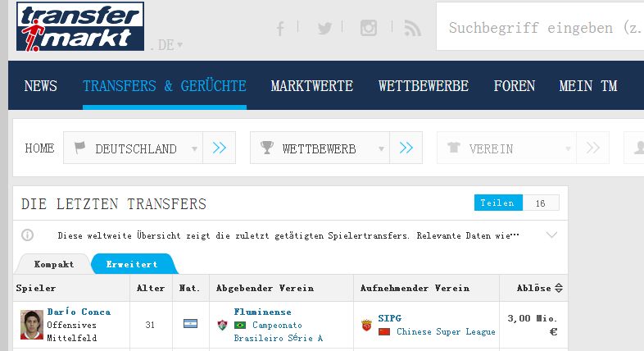Focus the Suchbegriff eingeben search field
The width and height of the screenshot is (644, 351).
pos(540,27)
